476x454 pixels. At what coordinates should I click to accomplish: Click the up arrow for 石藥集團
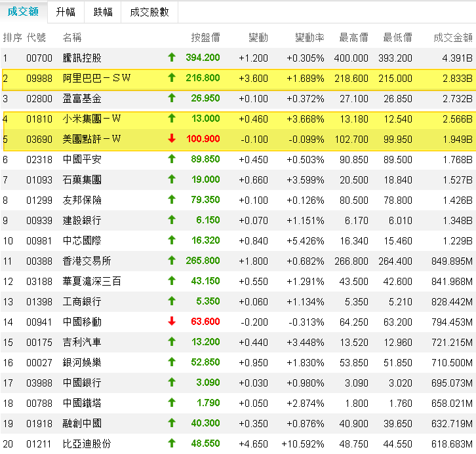click(172, 179)
